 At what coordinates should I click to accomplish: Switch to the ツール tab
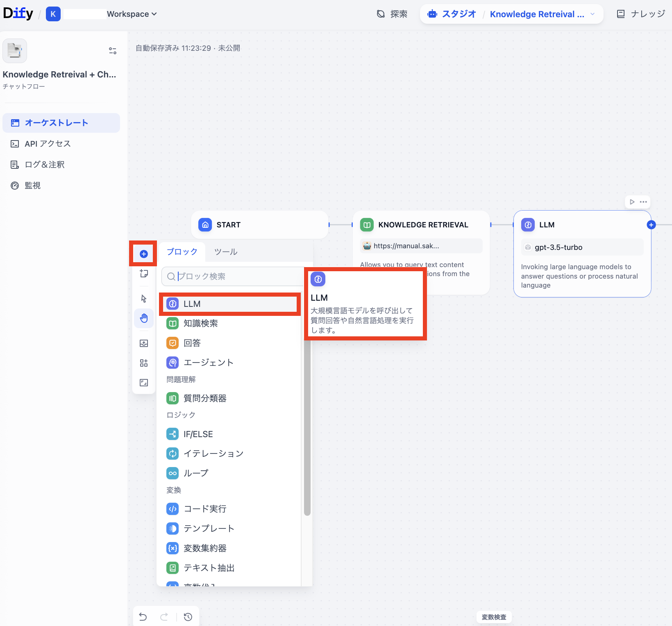226,252
